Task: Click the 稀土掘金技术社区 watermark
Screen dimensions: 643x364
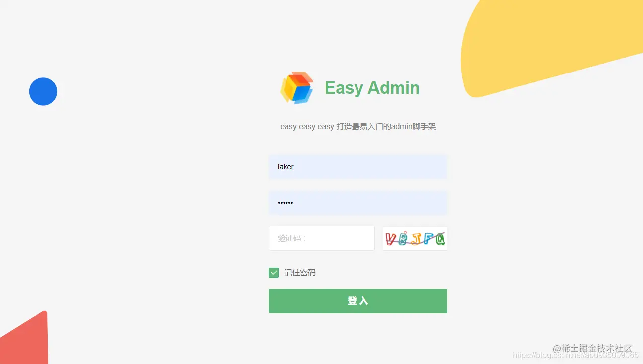Action: (x=593, y=348)
